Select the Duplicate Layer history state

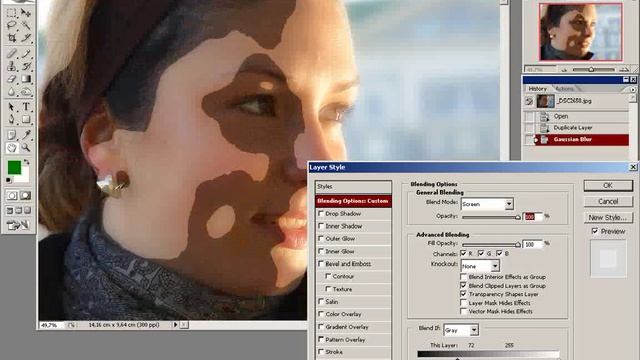576,128
